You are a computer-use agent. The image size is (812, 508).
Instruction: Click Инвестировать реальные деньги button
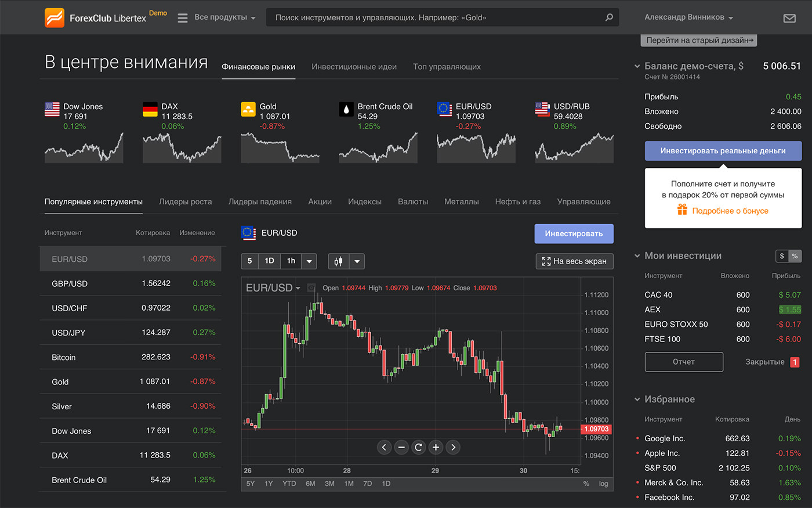tap(723, 151)
